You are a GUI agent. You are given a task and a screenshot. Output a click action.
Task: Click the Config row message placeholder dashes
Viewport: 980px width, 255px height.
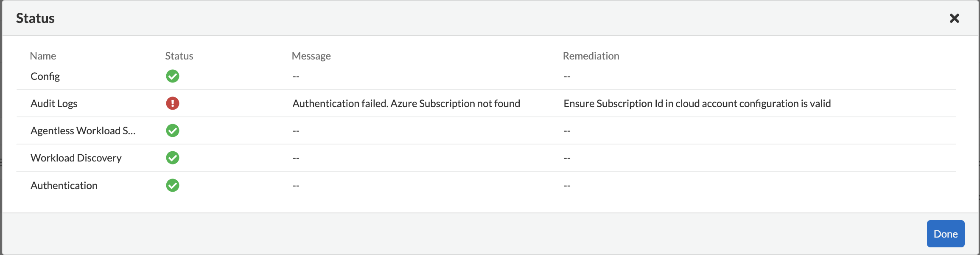point(296,76)
